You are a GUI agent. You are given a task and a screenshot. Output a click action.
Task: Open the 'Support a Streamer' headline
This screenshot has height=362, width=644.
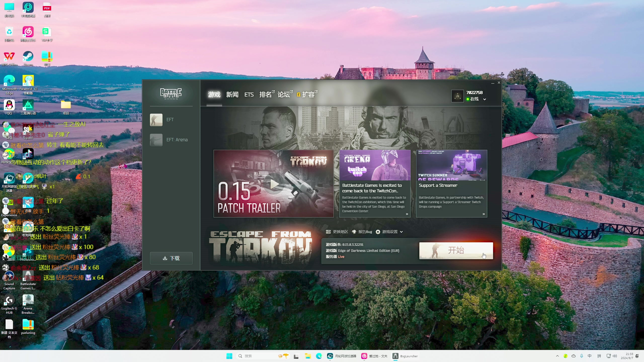tap(438, 185)
